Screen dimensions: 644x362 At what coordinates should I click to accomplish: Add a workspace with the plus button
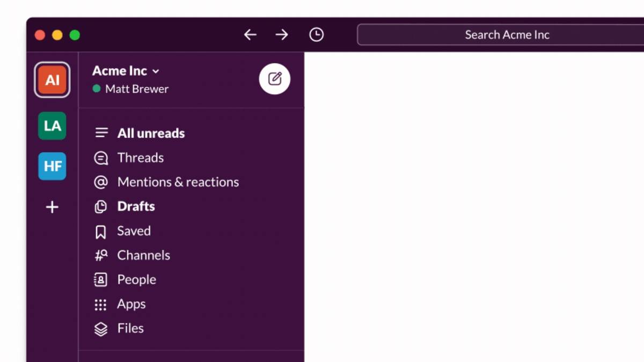pyautogui.click(x=52, y=207)
